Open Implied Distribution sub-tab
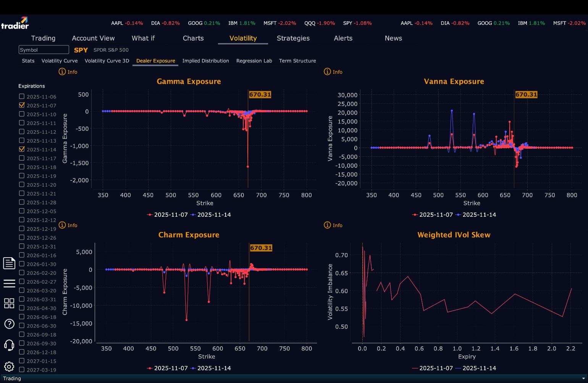The width and height of the screenshot is (588, 383). coord(206,61)
